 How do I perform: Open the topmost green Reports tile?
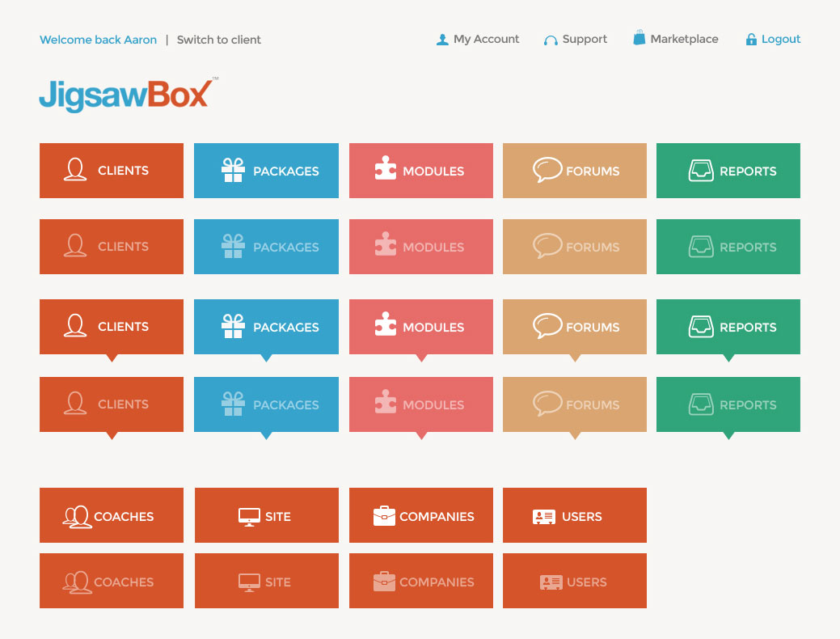point(728,171)
